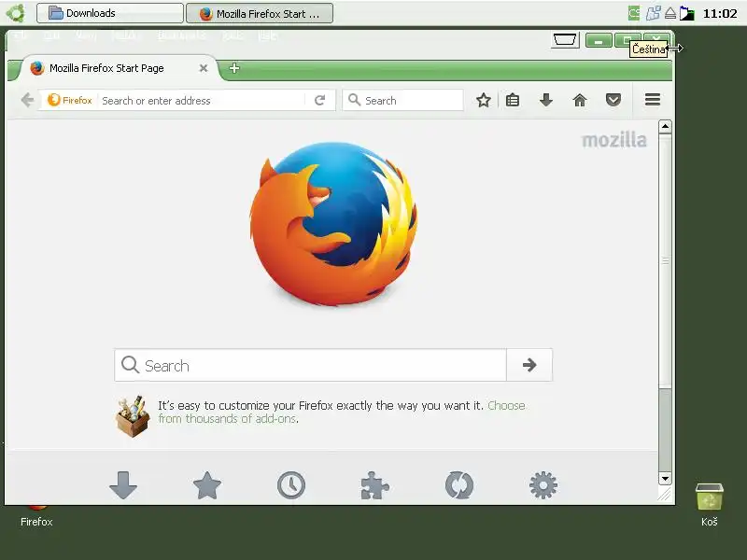Open Bookmarks star on start page bottom bar

[207, 485]
